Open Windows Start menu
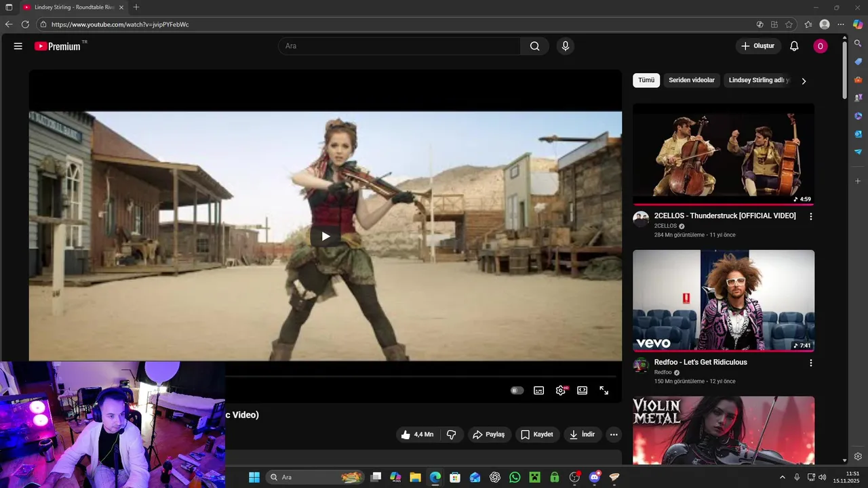 coord(254,477)
